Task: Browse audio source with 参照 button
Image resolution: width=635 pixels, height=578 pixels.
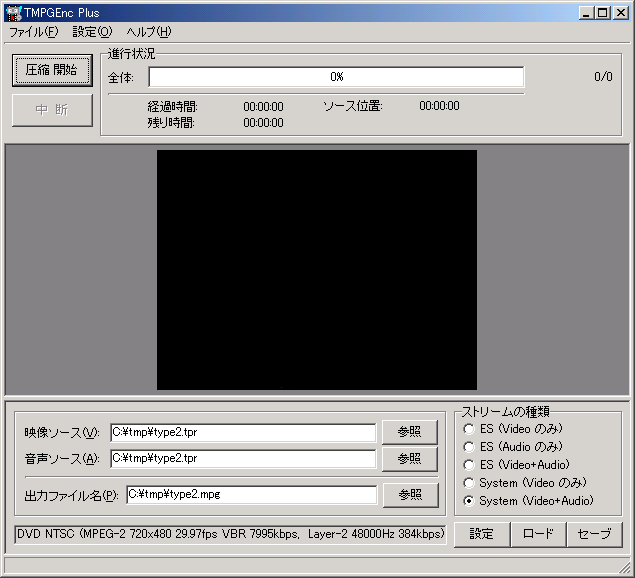Action: tap(410, 459)
